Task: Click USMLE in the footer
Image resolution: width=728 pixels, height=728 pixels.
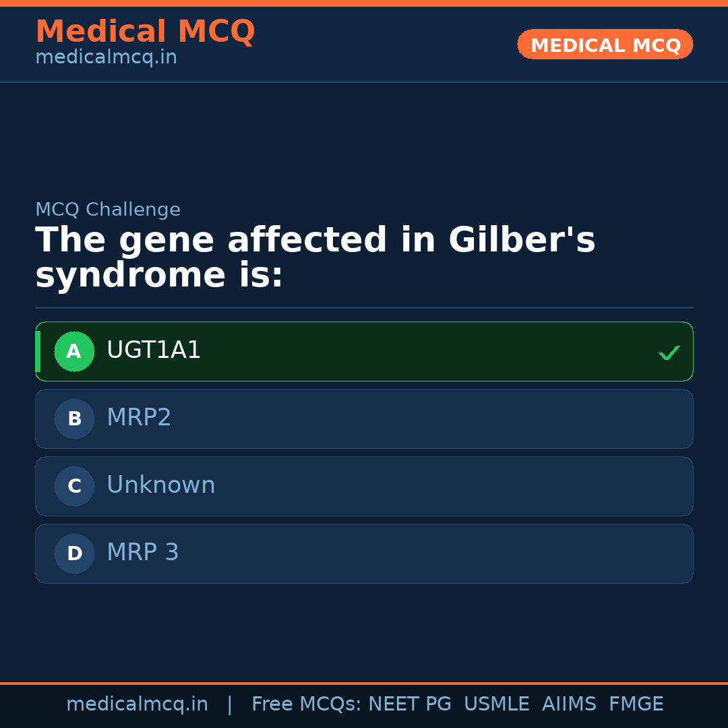Action: pos(496,704)
